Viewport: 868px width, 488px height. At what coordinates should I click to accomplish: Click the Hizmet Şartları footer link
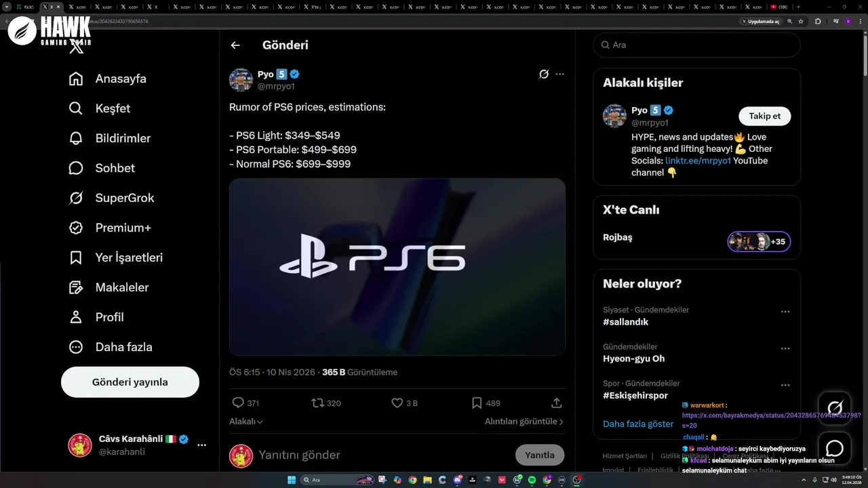pyautogui.click(x=625, y=456)
